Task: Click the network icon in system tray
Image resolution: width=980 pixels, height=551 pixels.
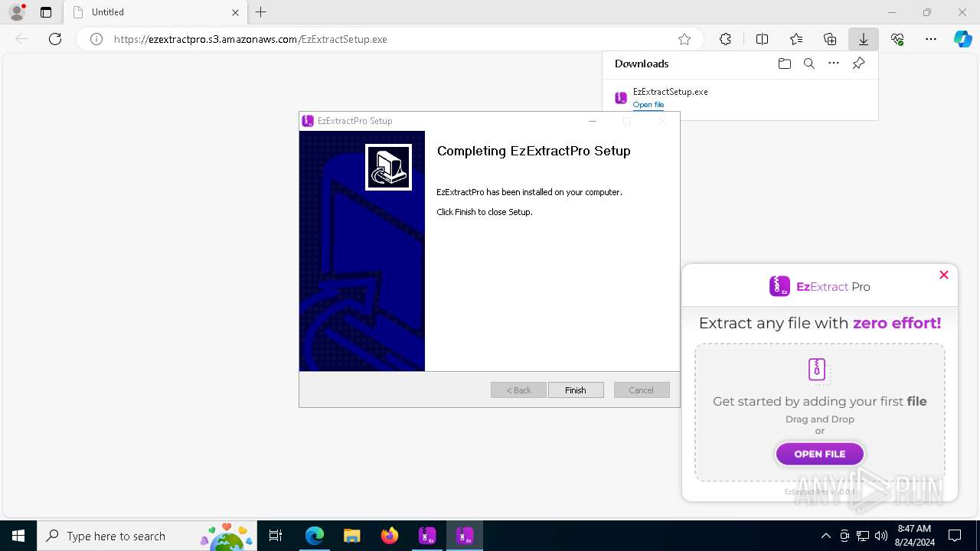Action: click(863, 536)
